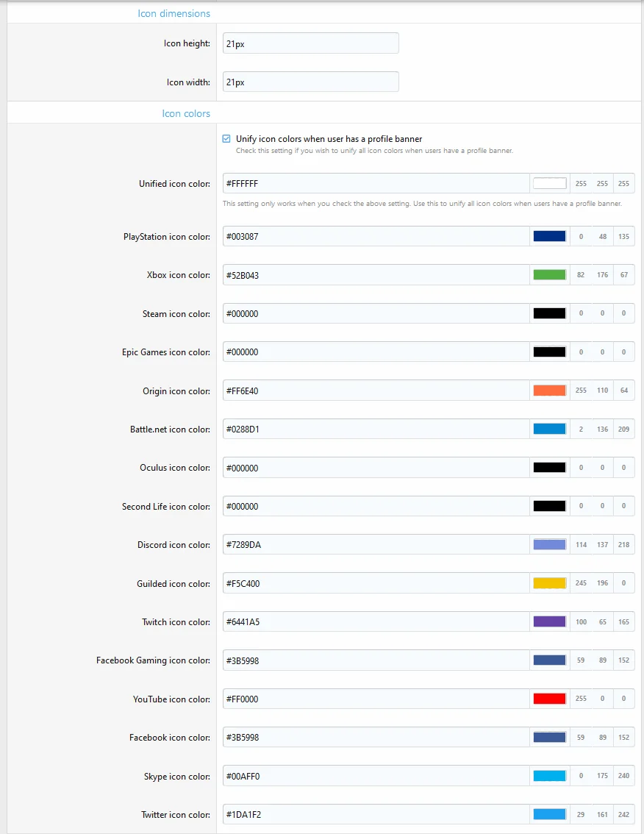Uncheck unify icon colors with profile banner
644x834 pixels.
coord(226,138)
